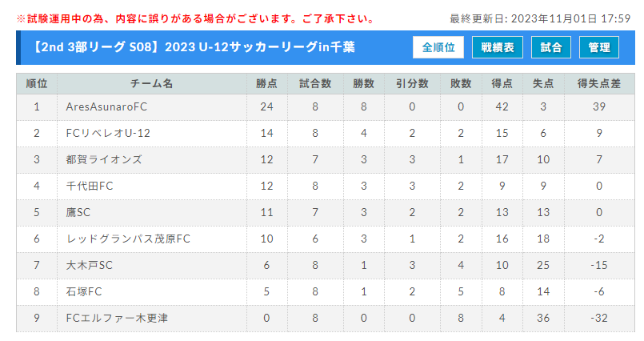Click 大木戸SC goal difference -15
The image size is (644, 341).
click(599, 266)
